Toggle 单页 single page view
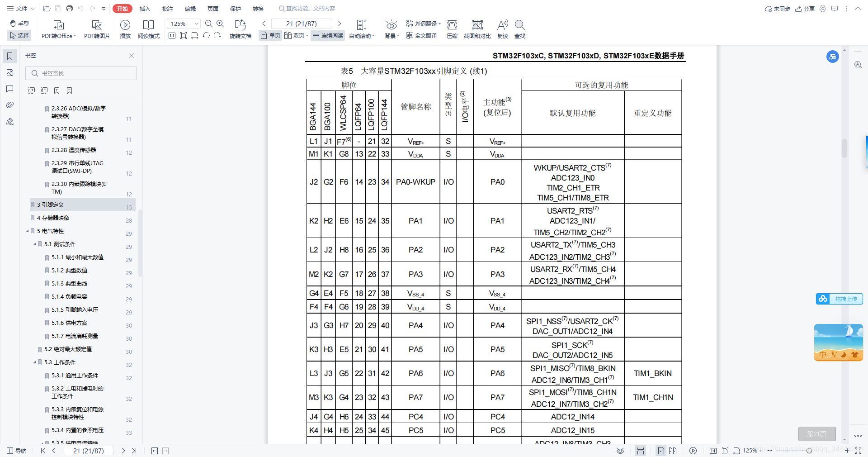This screenshot has width=868, height=457. click(x=270, y=35)
